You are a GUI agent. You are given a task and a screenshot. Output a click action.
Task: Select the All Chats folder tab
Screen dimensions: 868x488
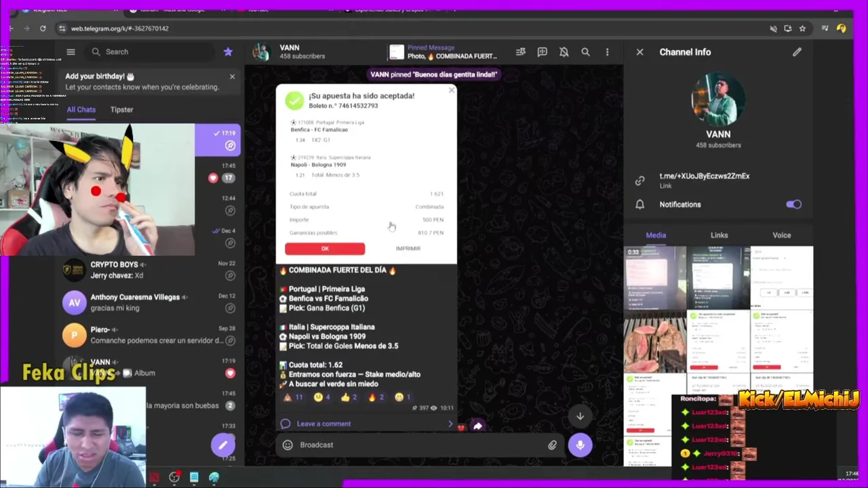[x=81, y=110]
